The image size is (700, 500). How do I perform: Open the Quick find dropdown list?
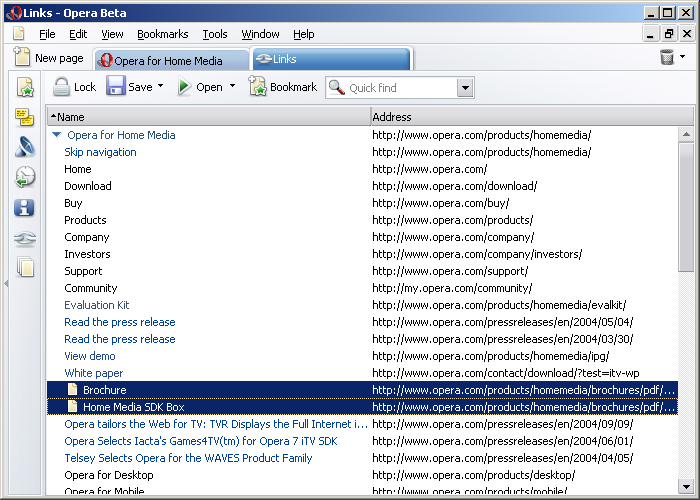click(465, 88)
